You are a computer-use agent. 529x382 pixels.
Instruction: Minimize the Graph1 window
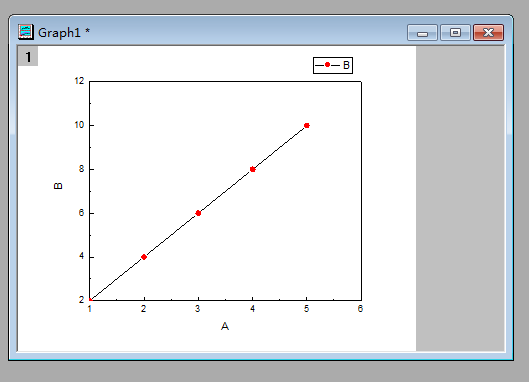[422, 33]
